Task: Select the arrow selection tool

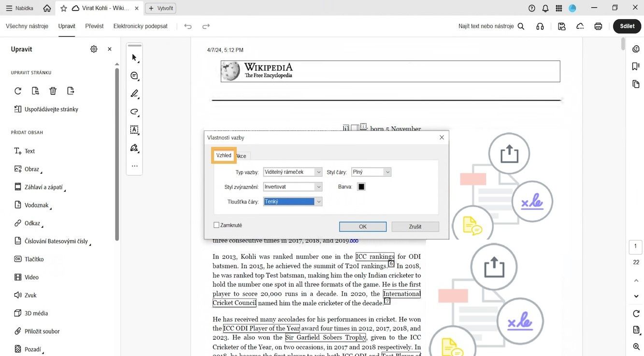Action: tap(135, 57)
